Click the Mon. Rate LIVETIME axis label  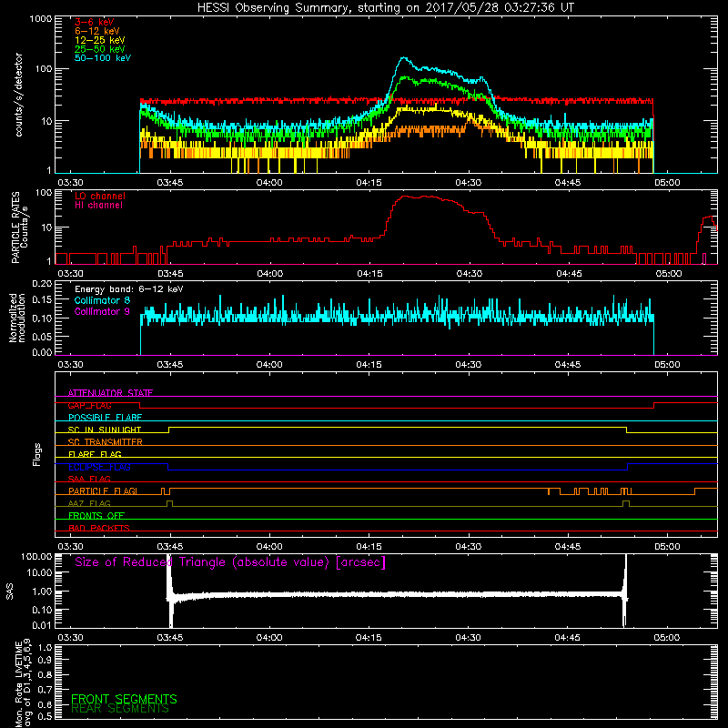(x=24, y=683)
